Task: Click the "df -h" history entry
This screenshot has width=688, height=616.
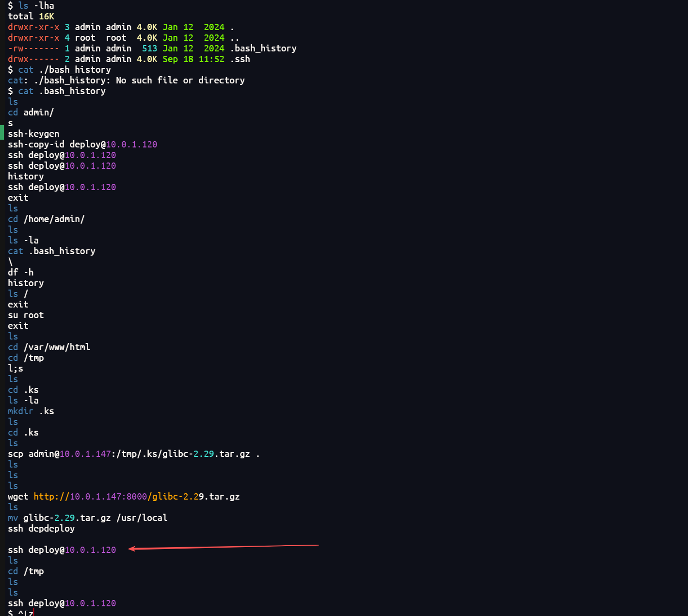Action: pyautogui.click(x=21, y=273)
